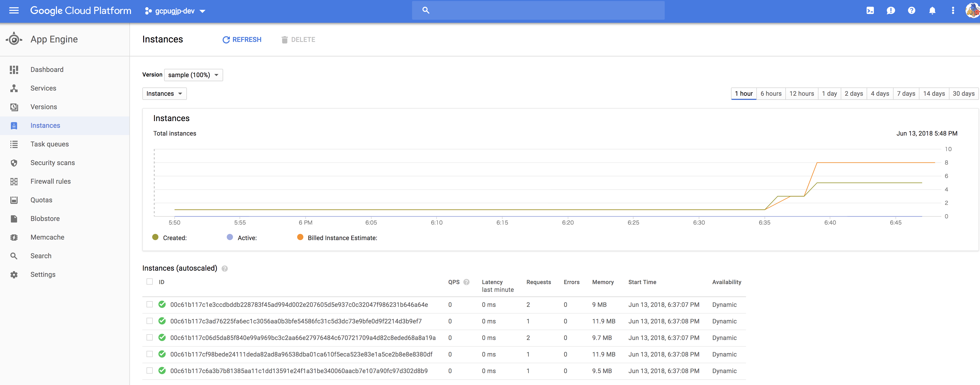Open Security scans
This screenshot has width=980, height=385.
coord(53,162)
